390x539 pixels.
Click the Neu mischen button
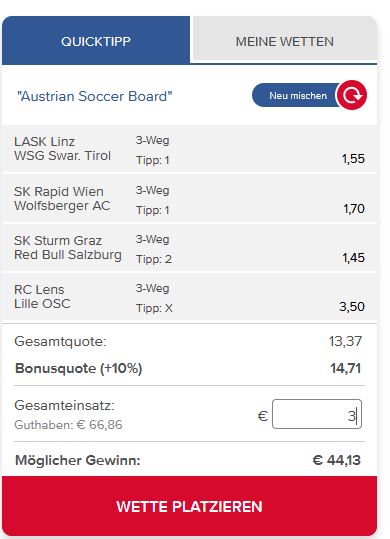pyautogui.click(x=298, y=95)
